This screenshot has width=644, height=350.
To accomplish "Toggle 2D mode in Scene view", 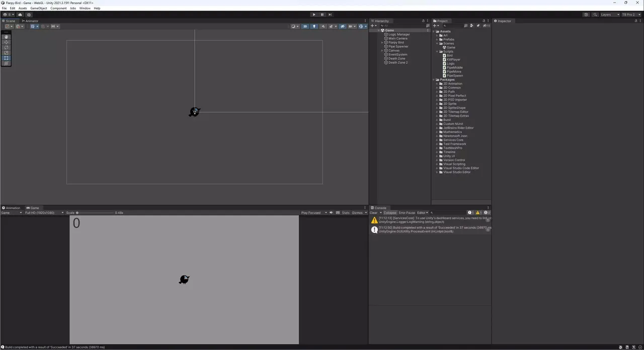I will point(305,27).
